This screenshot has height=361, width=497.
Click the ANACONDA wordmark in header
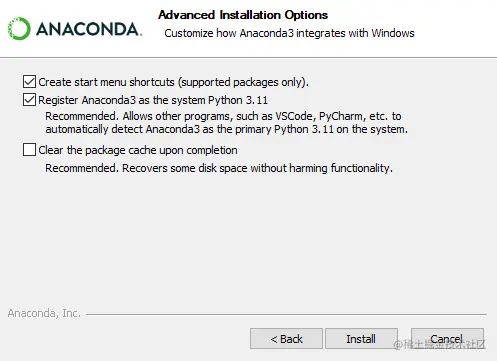89,29
